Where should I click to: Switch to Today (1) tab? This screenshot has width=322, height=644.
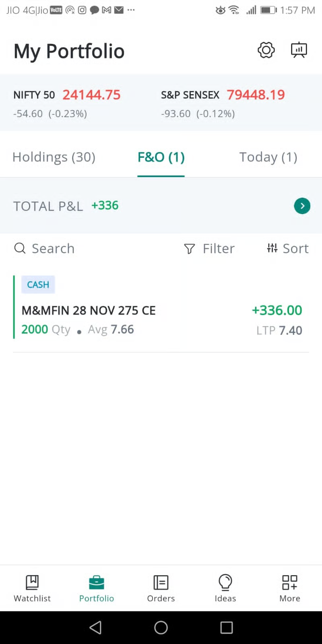pyautogui.click(x=268, y=157)
